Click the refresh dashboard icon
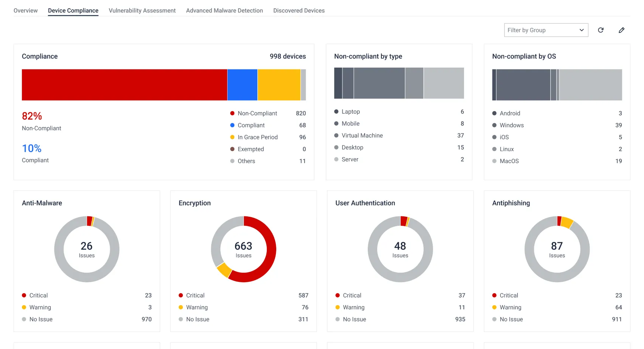This screenshot has width=644, height=349. 601,30
